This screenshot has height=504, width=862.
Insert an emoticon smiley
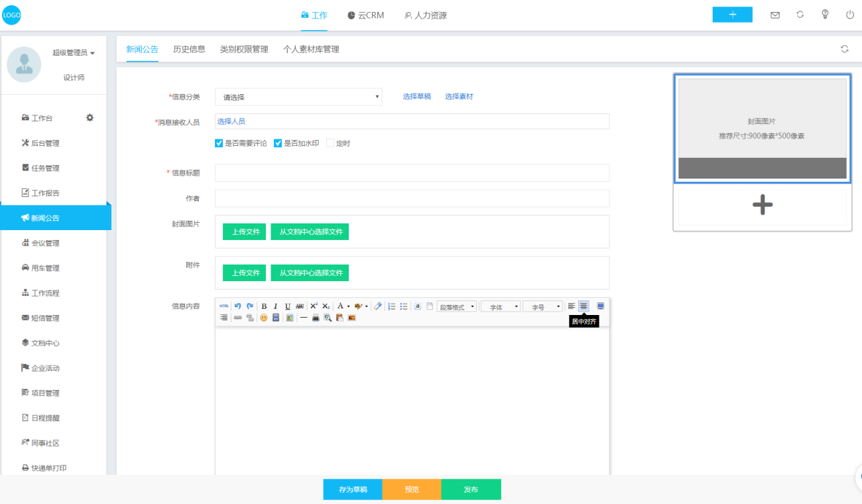tap(264, 318)
